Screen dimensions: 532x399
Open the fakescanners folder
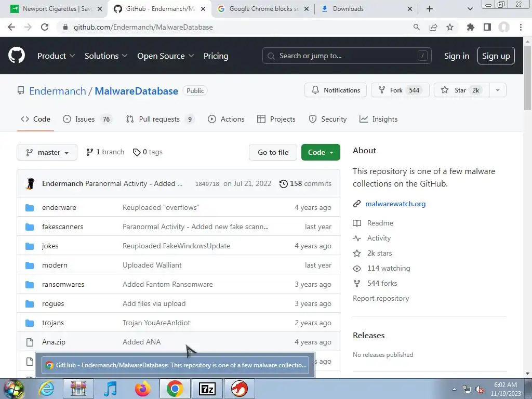pyautogui.click(x=62, y=227)
